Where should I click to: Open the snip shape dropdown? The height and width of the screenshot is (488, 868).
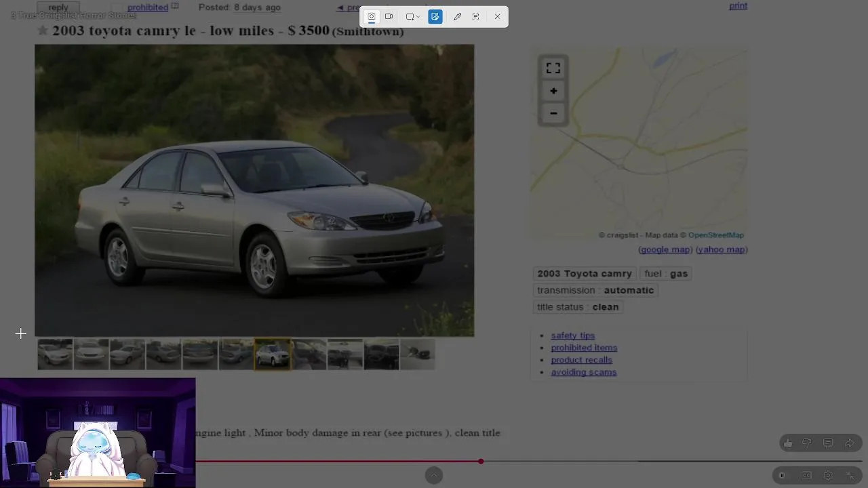coord(412,16)
